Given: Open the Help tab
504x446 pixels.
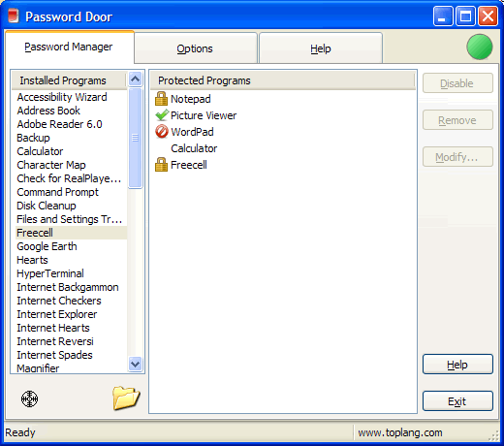Looking at the screenshot, I should point(321,48).
